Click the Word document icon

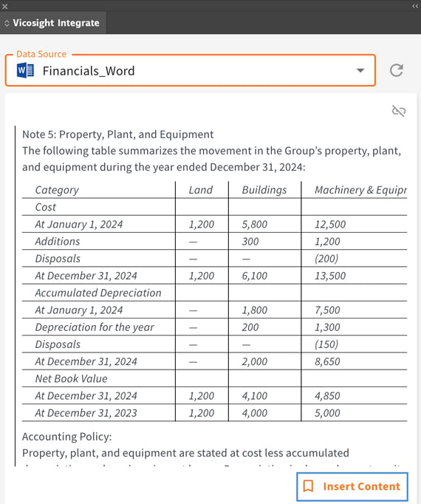pyautogui.click(x=25, y=70)
